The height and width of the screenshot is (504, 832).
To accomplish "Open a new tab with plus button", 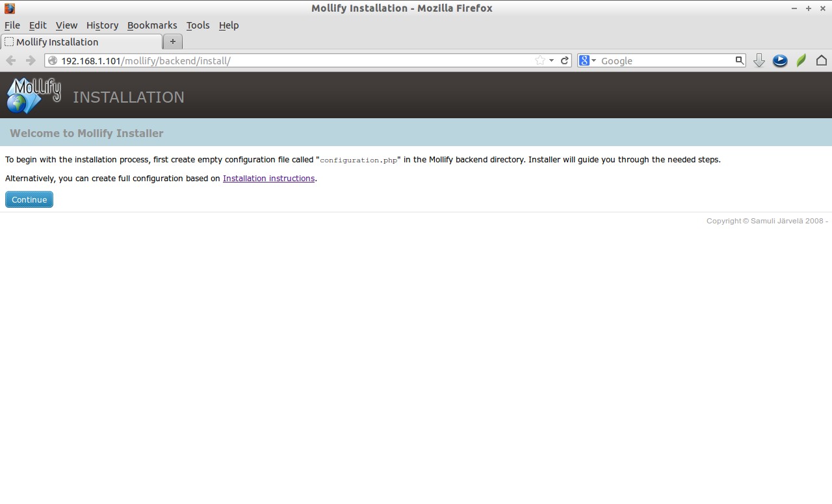I will [172, 42].
